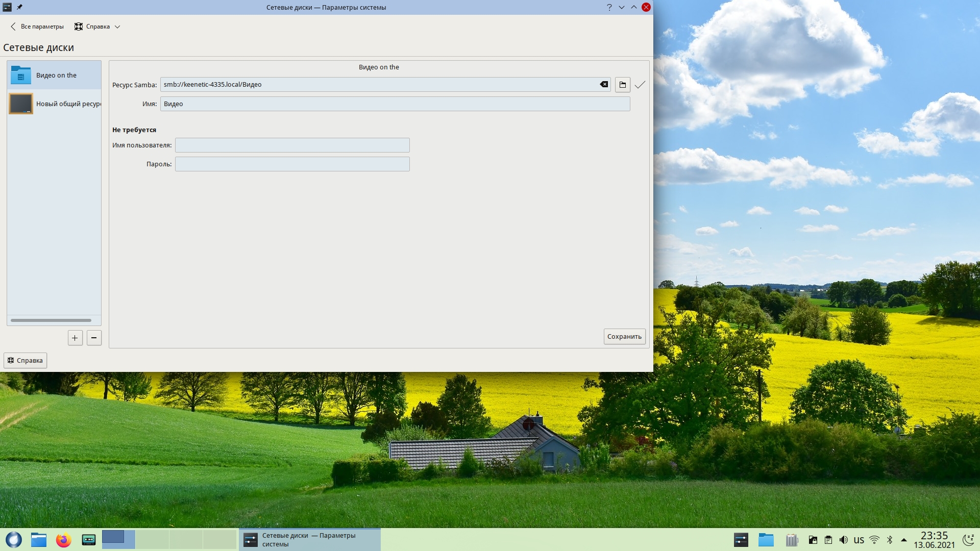Click the bottom Справка help button

pyautogui.click(x=25, y=360)
